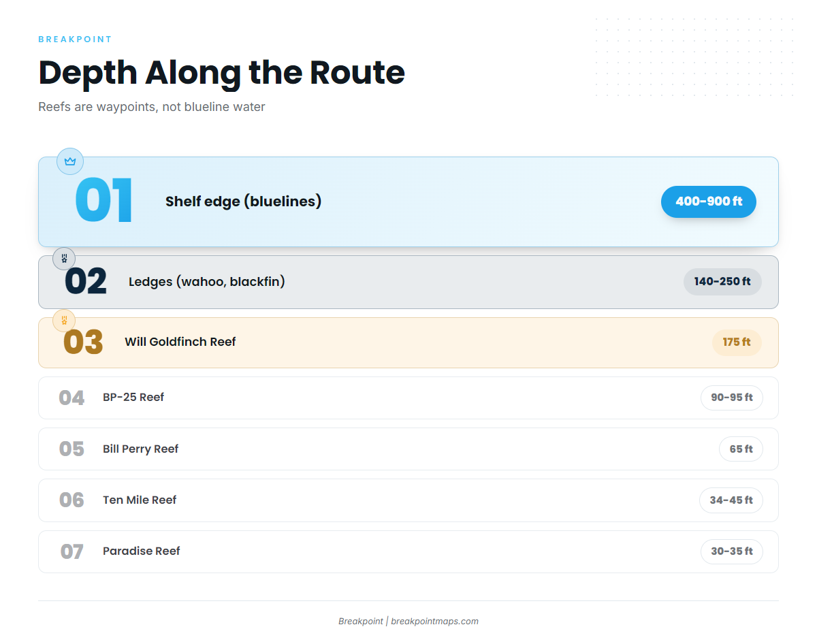Open the Shelf edge (bluelines) row
Viewport: 817px width, 644px height.
click(x=408, y=202)
